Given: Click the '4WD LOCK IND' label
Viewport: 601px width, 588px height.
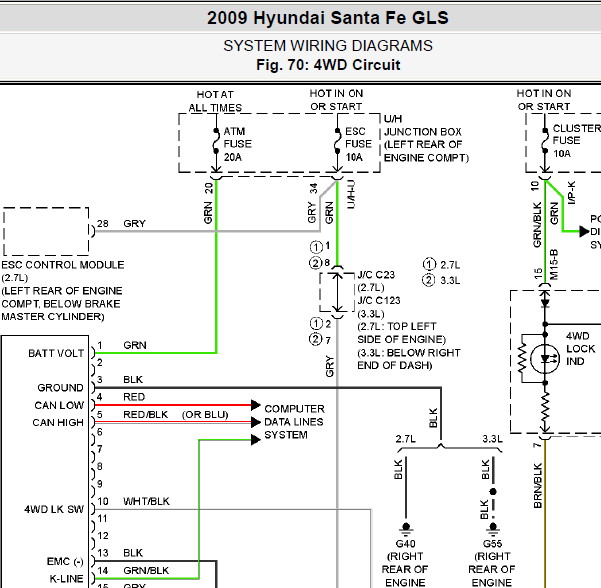Looking at the screenshot, I should pos(580,349).
